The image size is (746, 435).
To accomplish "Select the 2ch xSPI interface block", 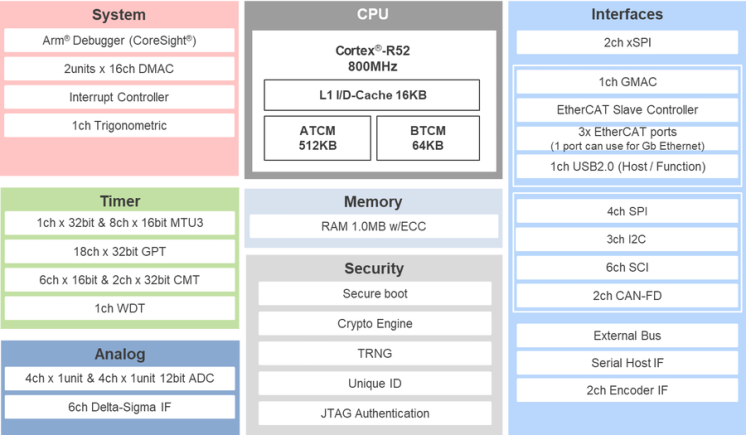I will [627, 42].
